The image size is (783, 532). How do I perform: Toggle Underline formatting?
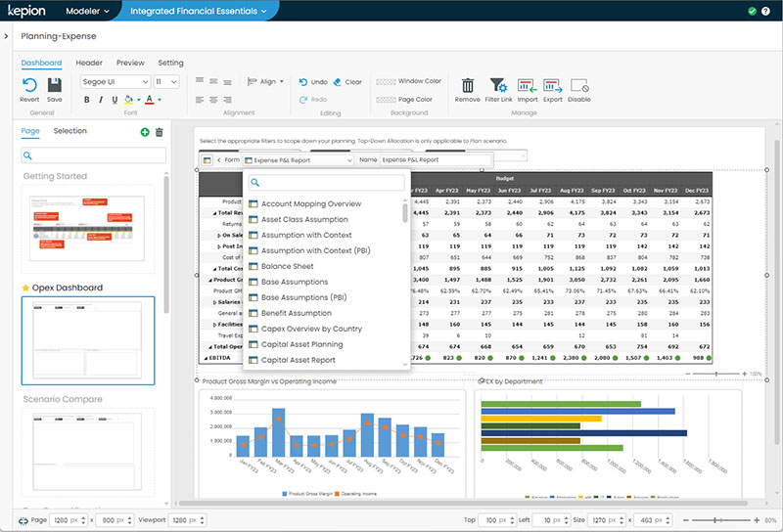(x=115, y=100)
